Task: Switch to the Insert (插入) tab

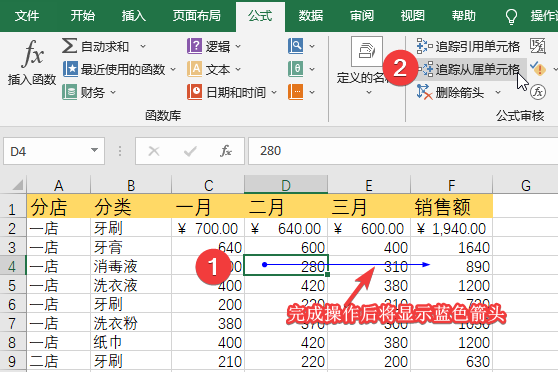Action: (133, 16)
